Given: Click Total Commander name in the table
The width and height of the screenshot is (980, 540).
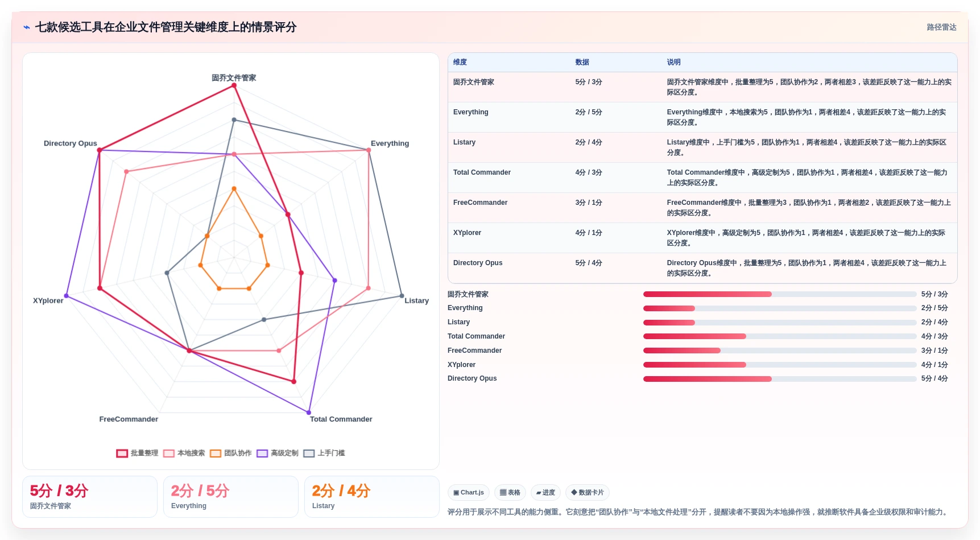Looking at the screenshot, I should point(482,172).
